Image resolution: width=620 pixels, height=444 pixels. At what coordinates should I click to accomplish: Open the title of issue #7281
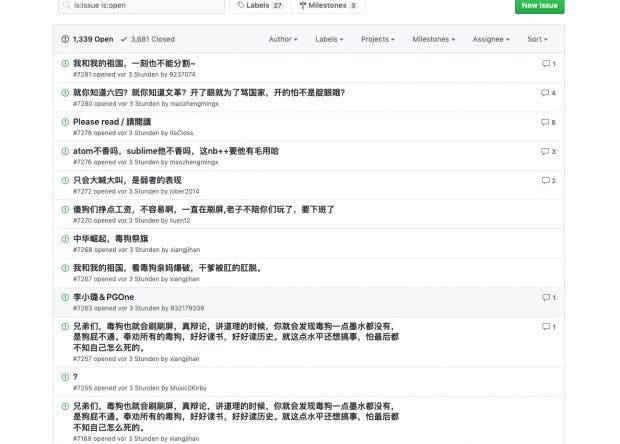(134, 63)
